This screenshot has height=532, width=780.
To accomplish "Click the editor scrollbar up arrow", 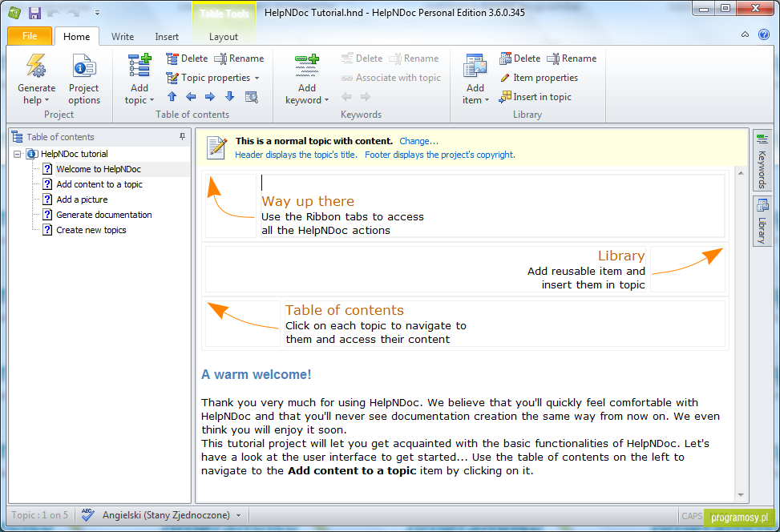I will click(741, 173).
